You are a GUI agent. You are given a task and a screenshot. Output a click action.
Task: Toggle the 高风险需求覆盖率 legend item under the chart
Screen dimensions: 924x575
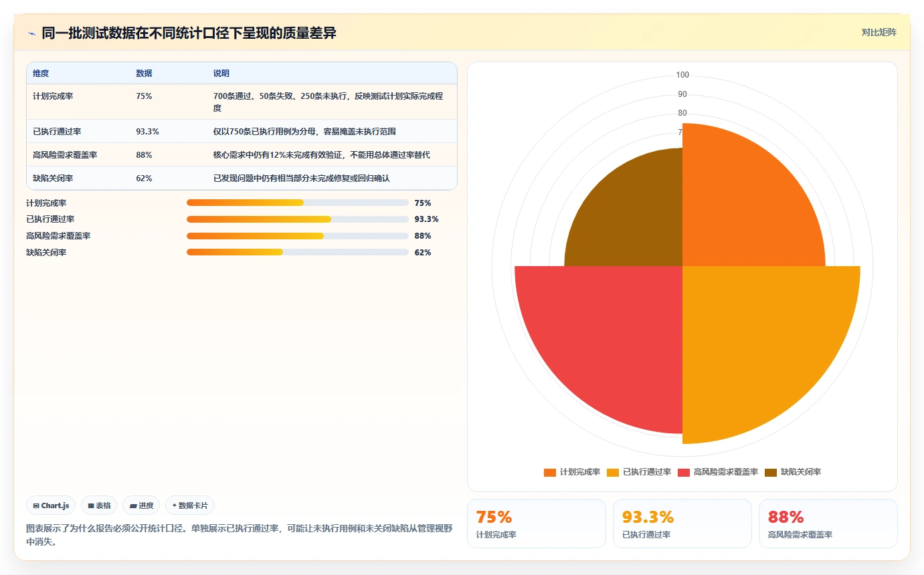pyautogui.click(x=718, y=472)
